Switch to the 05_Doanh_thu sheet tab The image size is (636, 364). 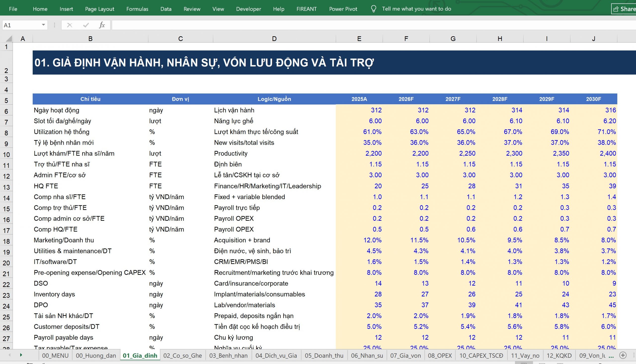(x=324, y=356)
